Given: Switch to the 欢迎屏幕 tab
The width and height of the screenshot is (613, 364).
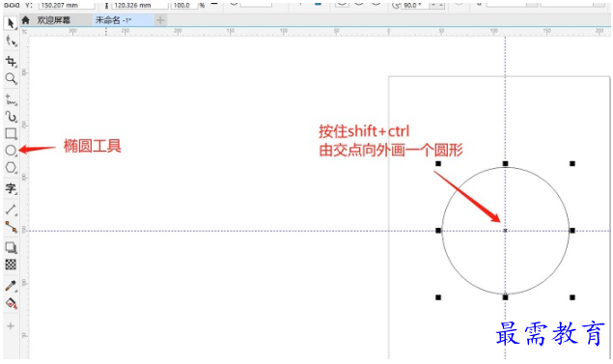Looking at the screenshot, I should [53, 20].
